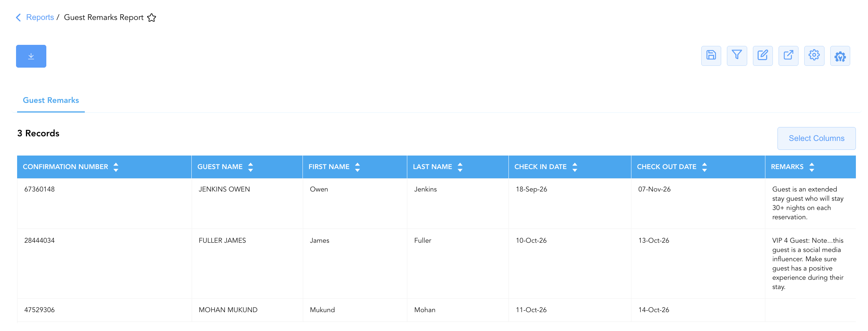
Task: Sort by Confirmation Number column arrows
Action: [x=116, y=167]
